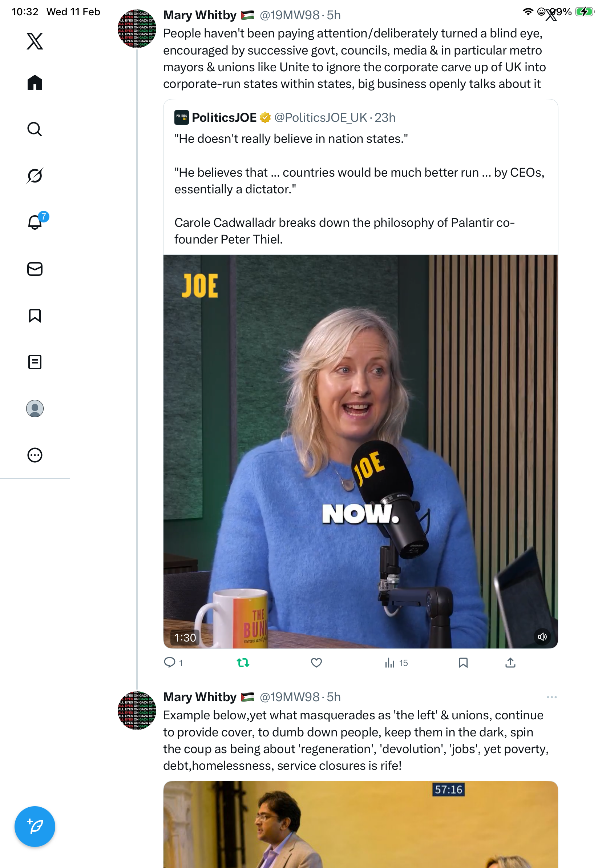Unmute the PoliticsJOE video
This screenshot has width=606, height=868.
point(542,636)
